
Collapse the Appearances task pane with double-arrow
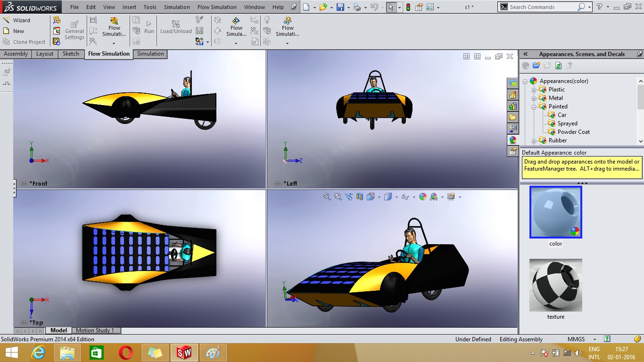pos(526,54)
